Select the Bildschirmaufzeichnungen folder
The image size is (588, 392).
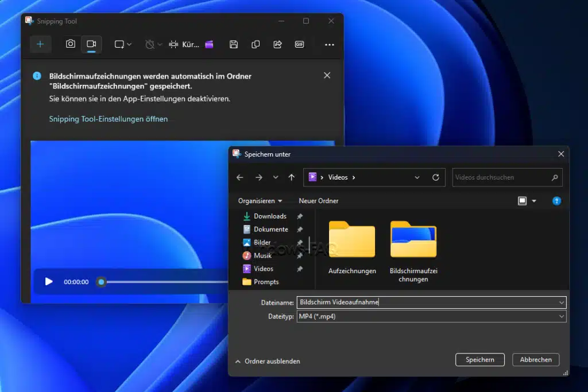coord(413,251)
